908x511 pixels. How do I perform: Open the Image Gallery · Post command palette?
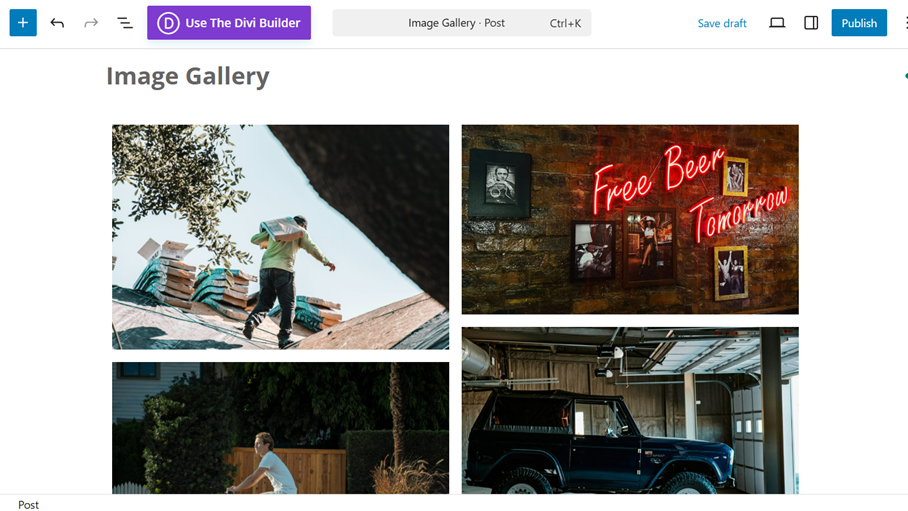[x=456, y=23]
